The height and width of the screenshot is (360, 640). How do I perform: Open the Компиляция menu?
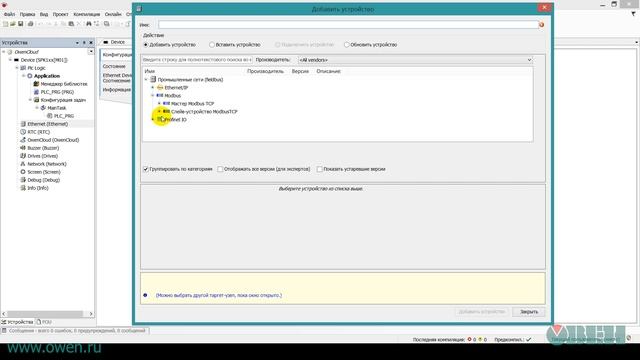click(x=87, y=14)
